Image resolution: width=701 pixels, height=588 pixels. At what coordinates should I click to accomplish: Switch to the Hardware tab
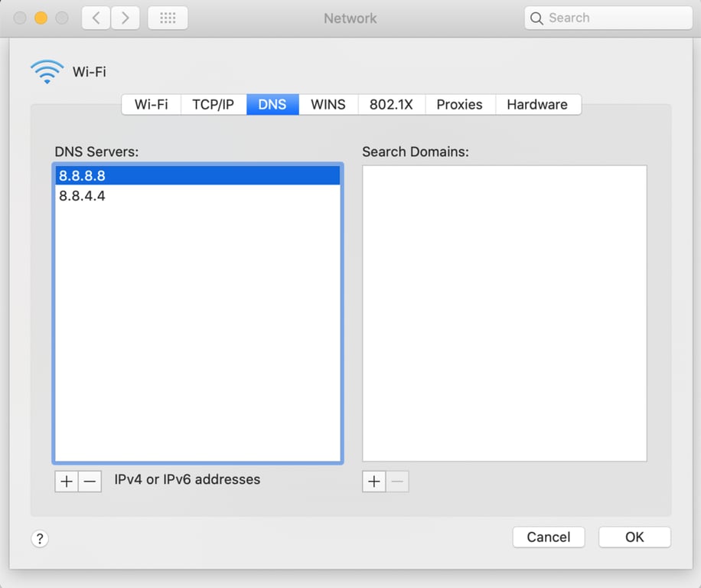pos(538,104)
